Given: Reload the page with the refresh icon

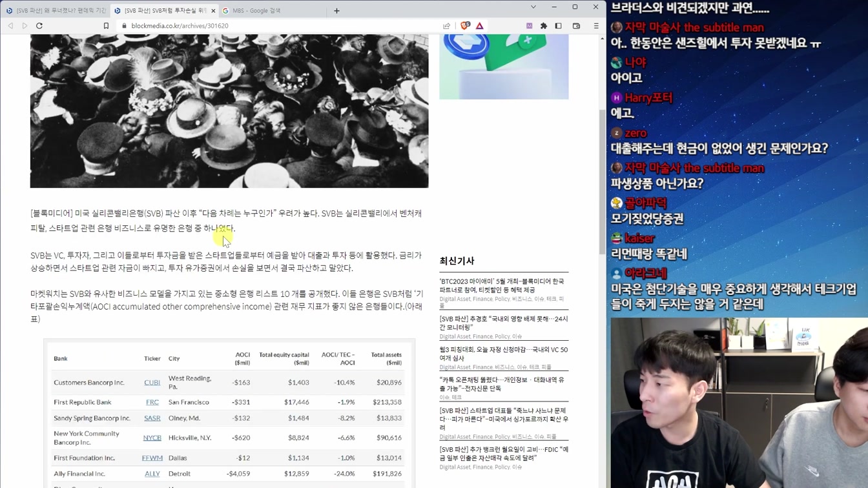Looking at the screenshot, I should pyautogui.click(x=39, y=26).
